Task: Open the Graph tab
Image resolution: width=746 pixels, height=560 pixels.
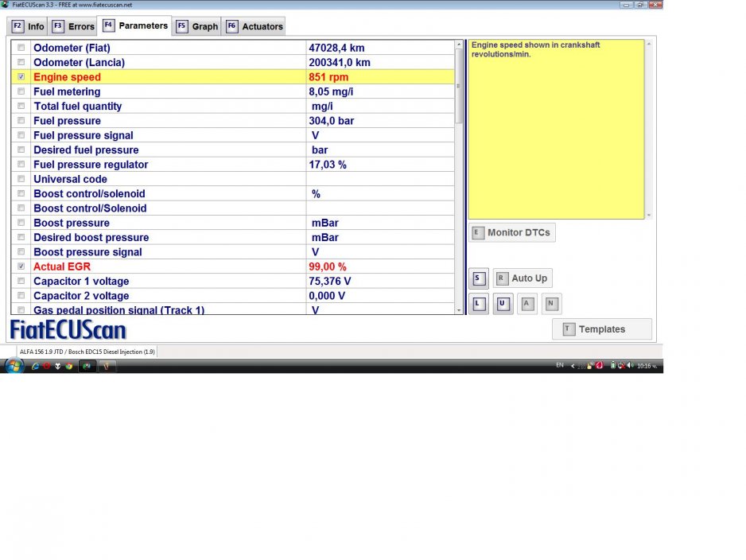Action: click(x=197, y=26)
